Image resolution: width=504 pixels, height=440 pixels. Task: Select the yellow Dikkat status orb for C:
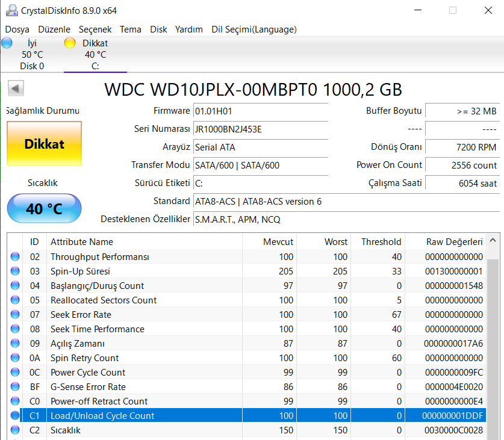pyautogui.click(x=70, y=43)
